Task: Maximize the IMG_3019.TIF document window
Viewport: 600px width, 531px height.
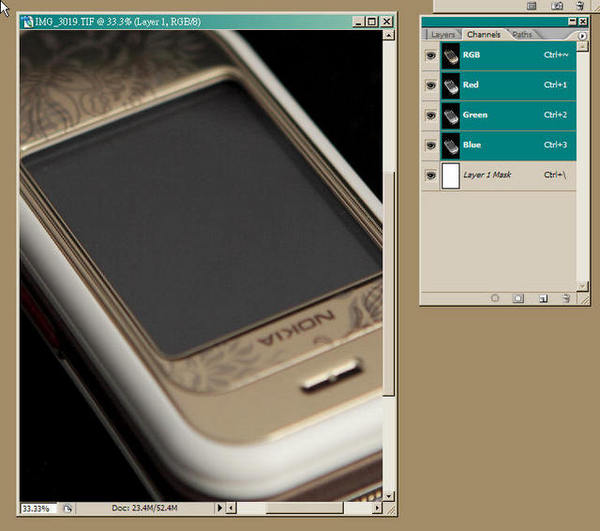Action: (x=372, y=22)
